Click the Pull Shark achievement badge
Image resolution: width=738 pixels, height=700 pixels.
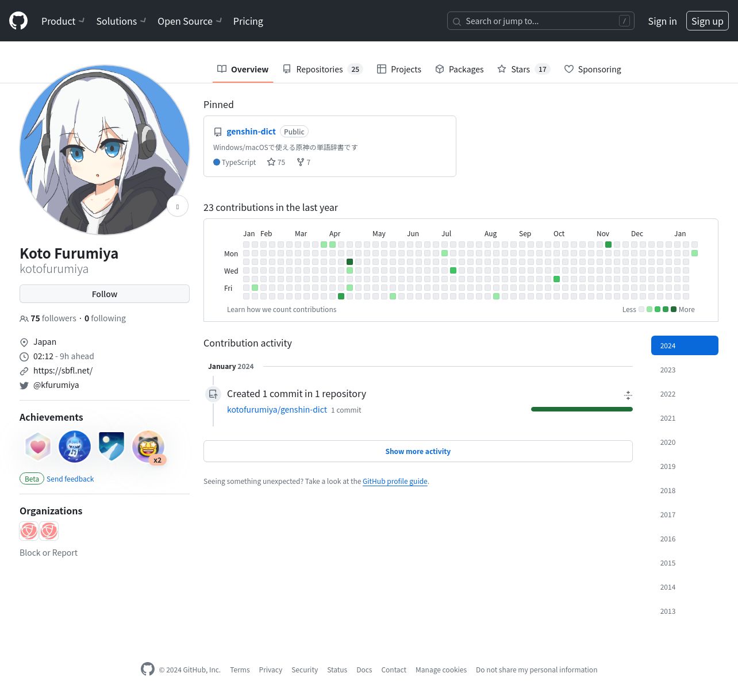[x=75, y=447]
